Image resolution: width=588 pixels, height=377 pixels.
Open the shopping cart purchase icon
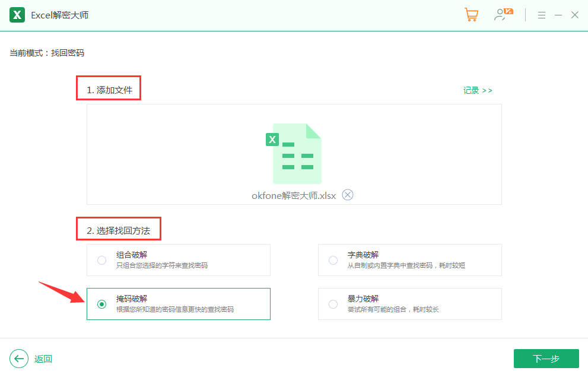pos(471,15)
